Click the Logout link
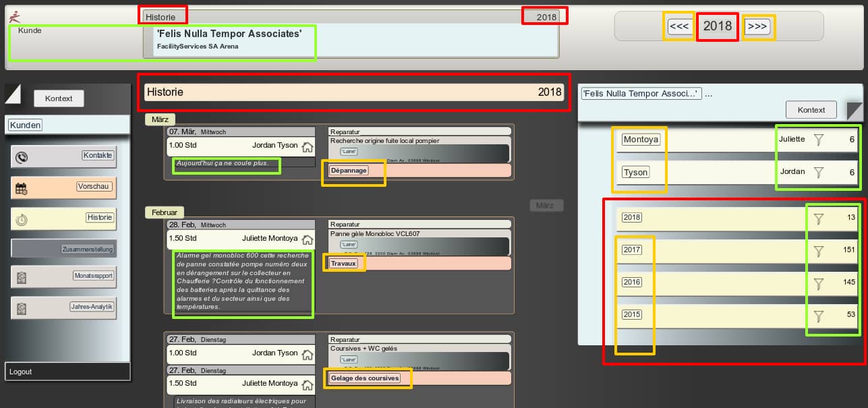The image size is (868, 408). tap(21, 372)
